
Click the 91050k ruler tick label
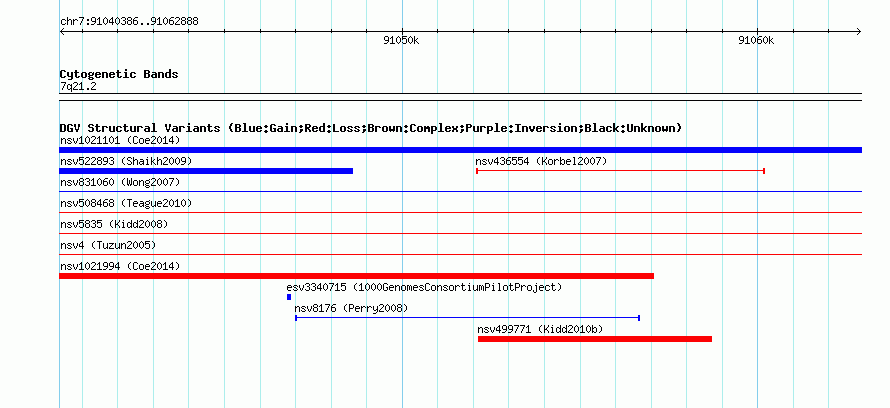tap(401, 40)
